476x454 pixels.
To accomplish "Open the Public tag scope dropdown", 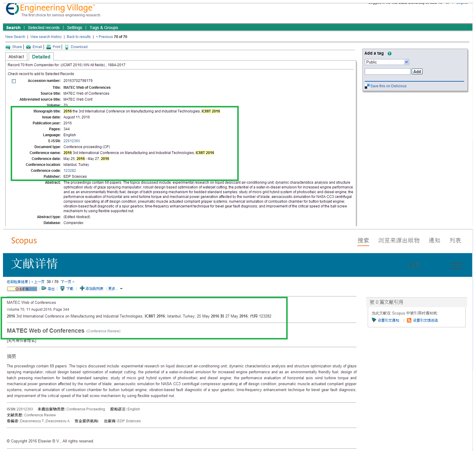I will coord(387,62).
